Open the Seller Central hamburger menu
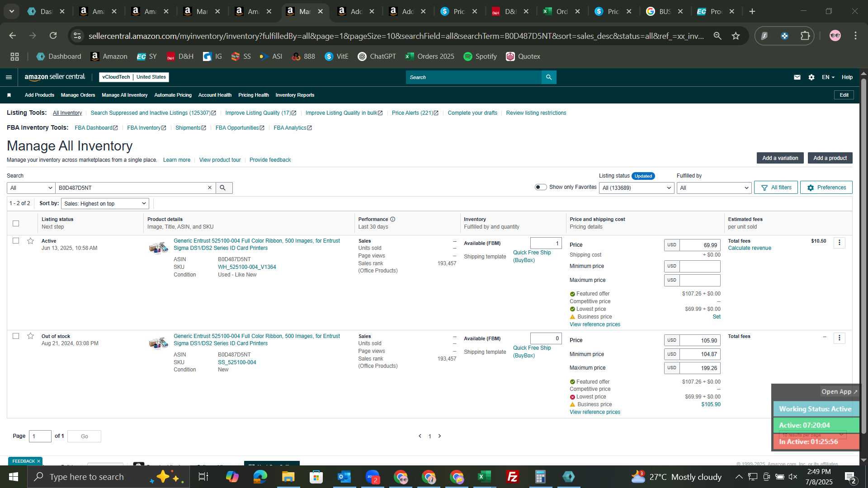Viewport: 868px width, 488px height. click(x=9, y=77)
